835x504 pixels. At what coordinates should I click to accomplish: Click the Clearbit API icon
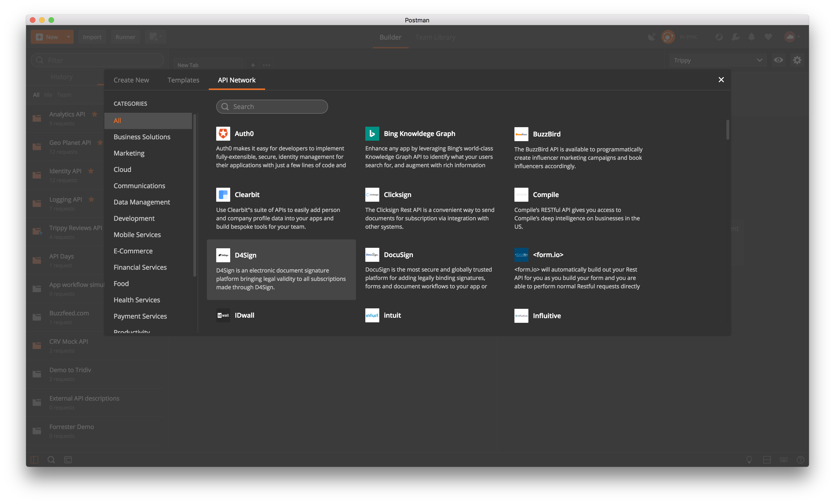[223, 194]
